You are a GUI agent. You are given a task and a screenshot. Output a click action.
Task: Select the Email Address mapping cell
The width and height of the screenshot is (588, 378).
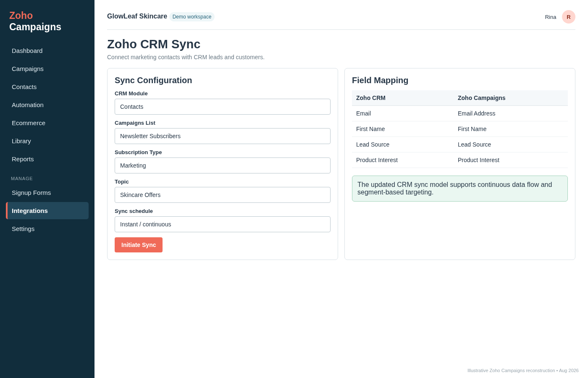(511, 113)
